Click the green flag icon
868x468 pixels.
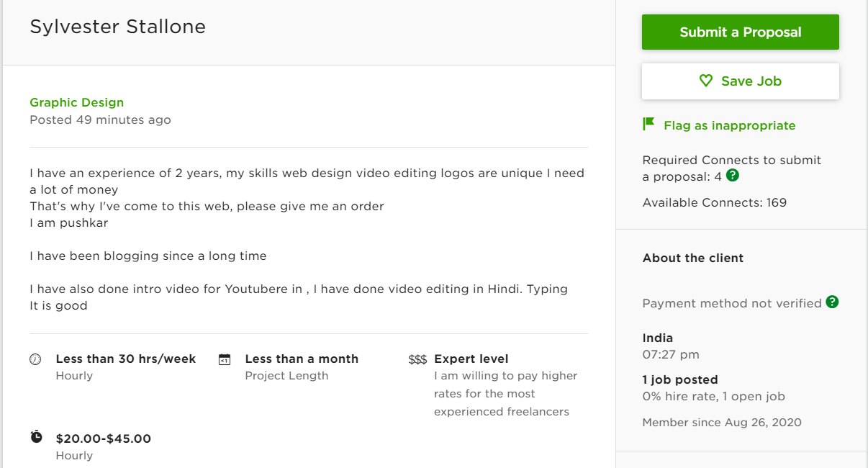point(648,125)
